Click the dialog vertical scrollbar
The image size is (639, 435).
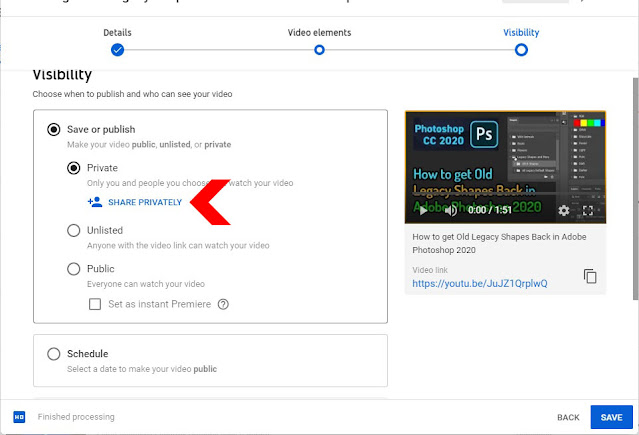tap(635, 189)
